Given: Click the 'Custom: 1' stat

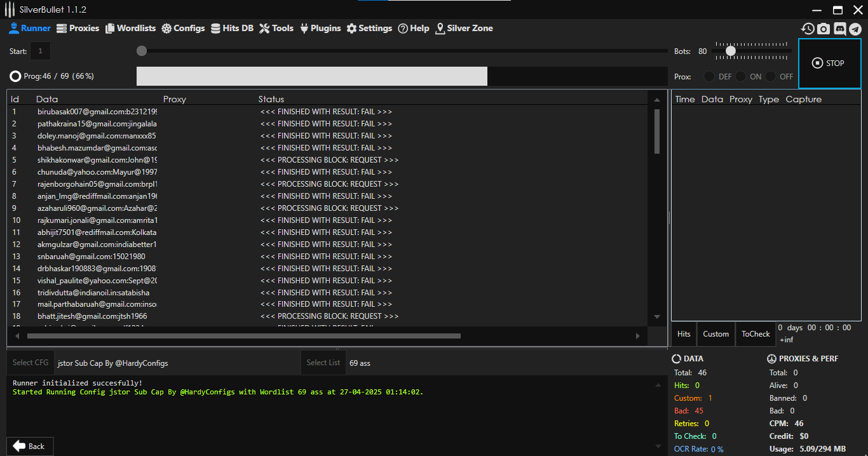Looking at the screenshot, I should [x=693, y=398].
